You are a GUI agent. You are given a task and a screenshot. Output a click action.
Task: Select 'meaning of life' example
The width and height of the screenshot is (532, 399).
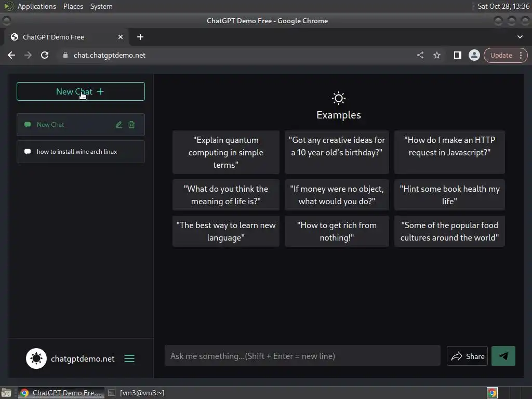(226, 195)
